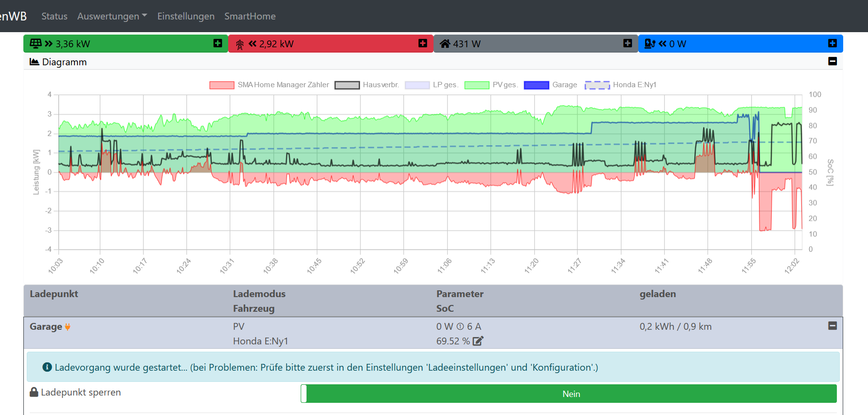Toggle PV ges. series in chart legend

(x=491, y=85)
